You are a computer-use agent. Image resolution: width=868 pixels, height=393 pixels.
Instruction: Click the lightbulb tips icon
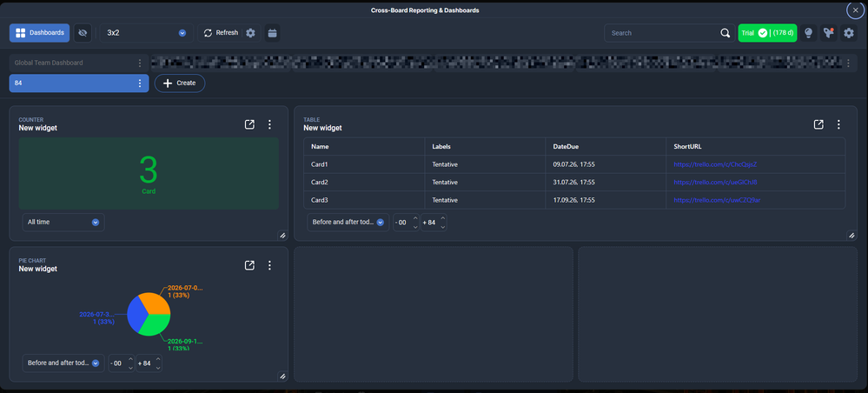808,33
